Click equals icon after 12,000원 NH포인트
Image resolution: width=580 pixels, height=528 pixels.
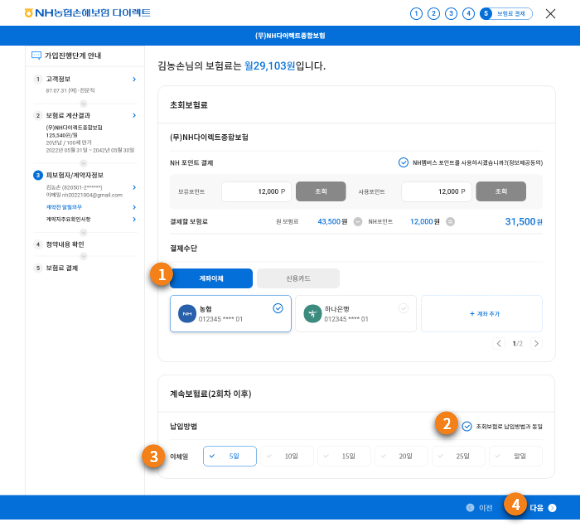[x=450, y=222]
